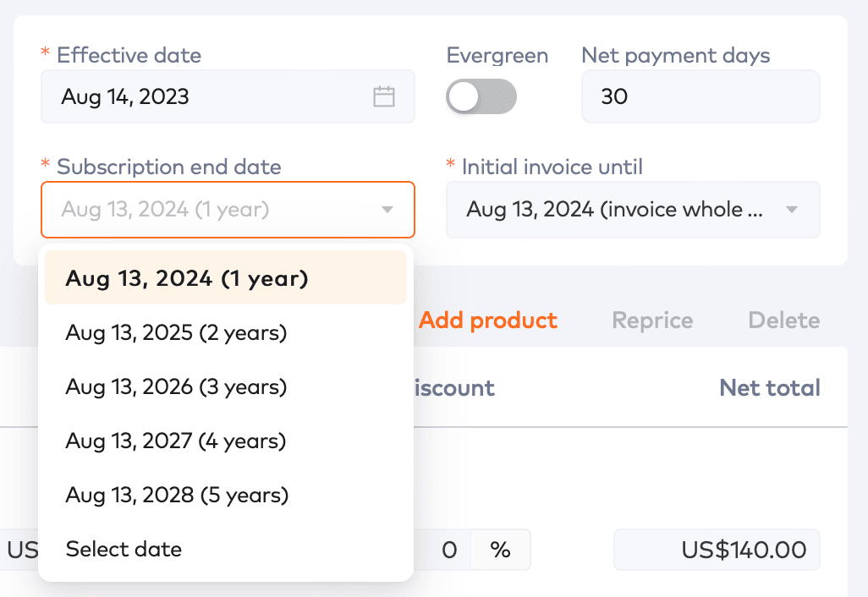Select Aug 13, 2024 (1 year) option
Viewport: 868px width, 597px height.
[226, 277]
